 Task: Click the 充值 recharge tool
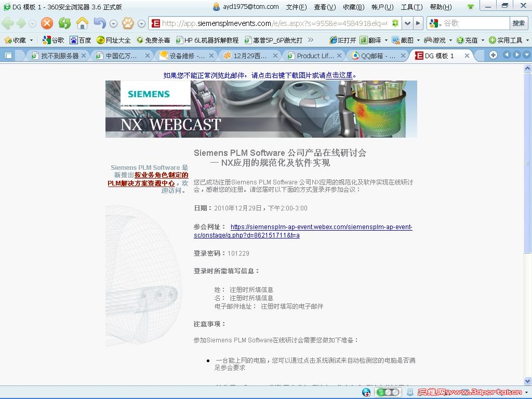tap(467, 40)
